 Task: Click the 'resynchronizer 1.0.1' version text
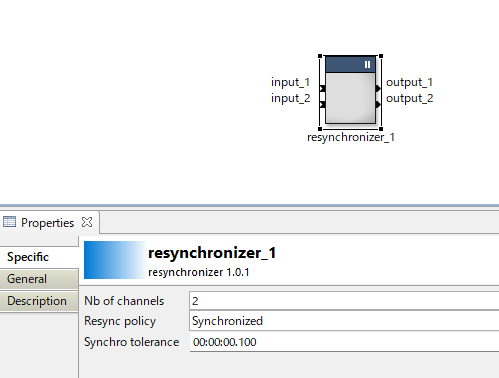(x=199, y=272)
